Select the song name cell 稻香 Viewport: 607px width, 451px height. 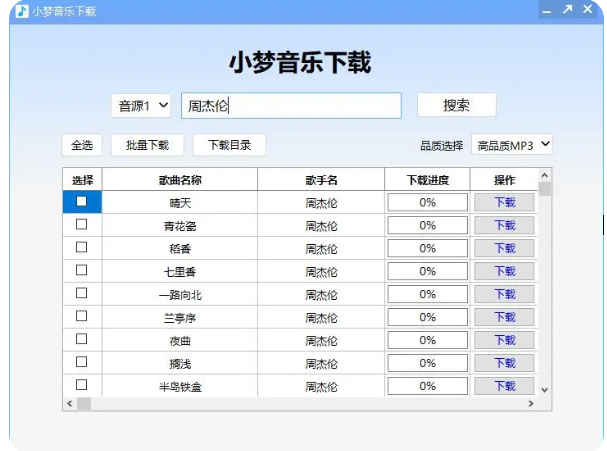[x=180, y=248]
